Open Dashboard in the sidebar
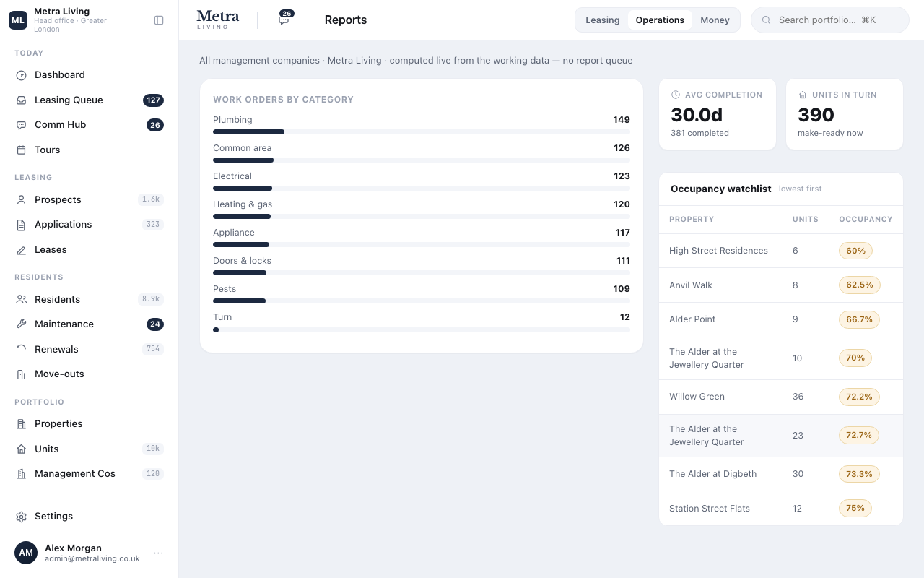Viewport: 924px width, 578px height. [x=90, y=75]
